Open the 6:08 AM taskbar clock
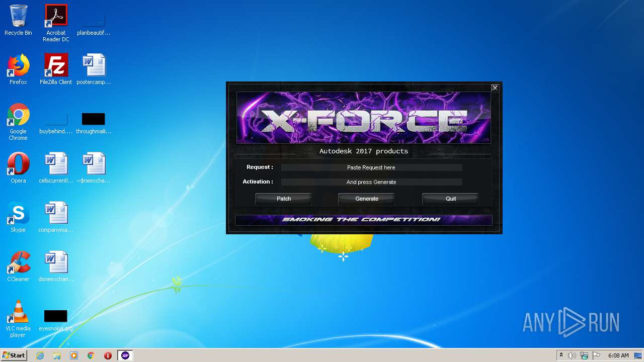Viewport: 644px width, 362px height. (x=618, y=355)
